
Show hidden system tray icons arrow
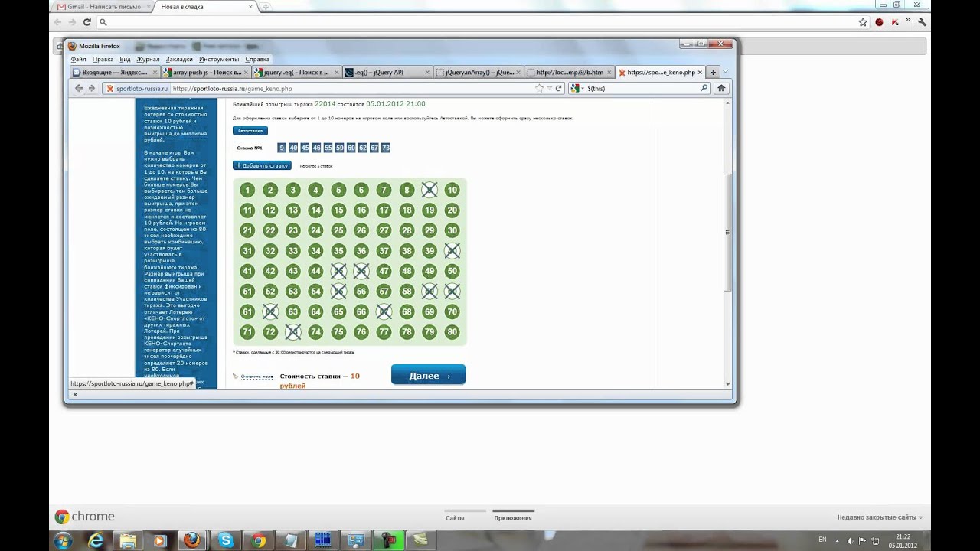tap(836, 541)
